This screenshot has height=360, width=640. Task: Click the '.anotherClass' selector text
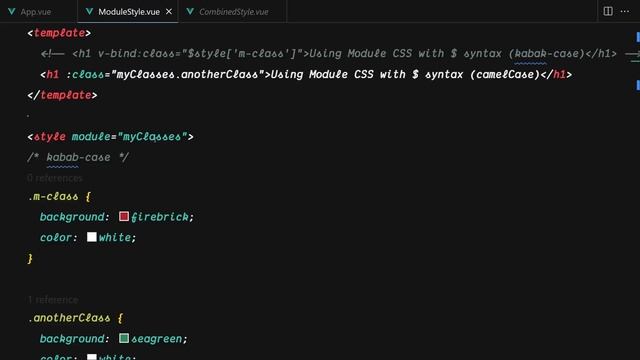coord(69,318)
